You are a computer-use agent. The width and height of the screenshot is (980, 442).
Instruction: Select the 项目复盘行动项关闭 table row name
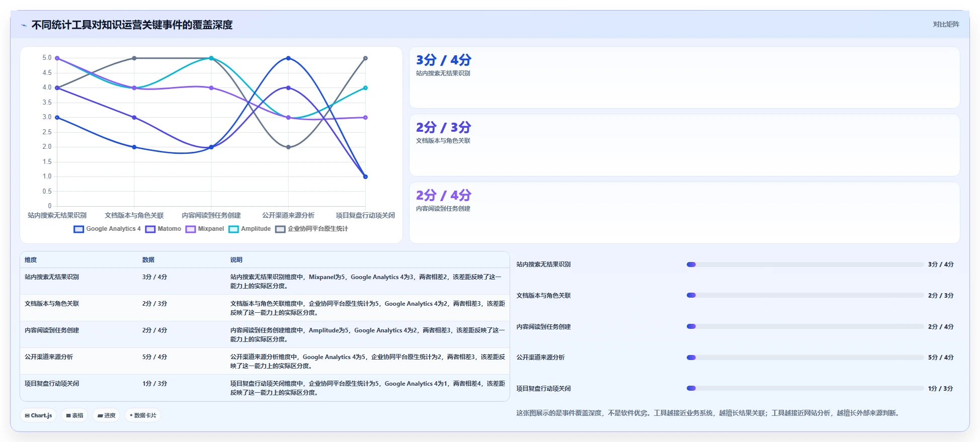tap(52, 384)
